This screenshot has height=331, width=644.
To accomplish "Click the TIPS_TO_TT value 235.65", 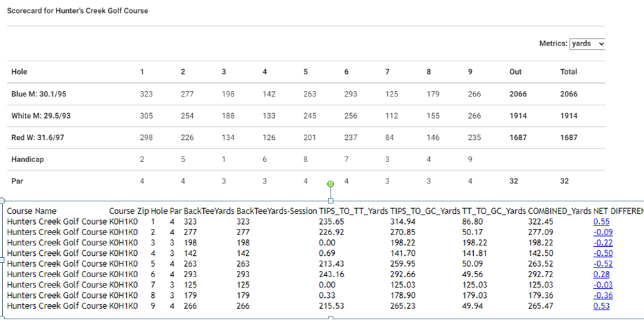I will click(331, 221).
